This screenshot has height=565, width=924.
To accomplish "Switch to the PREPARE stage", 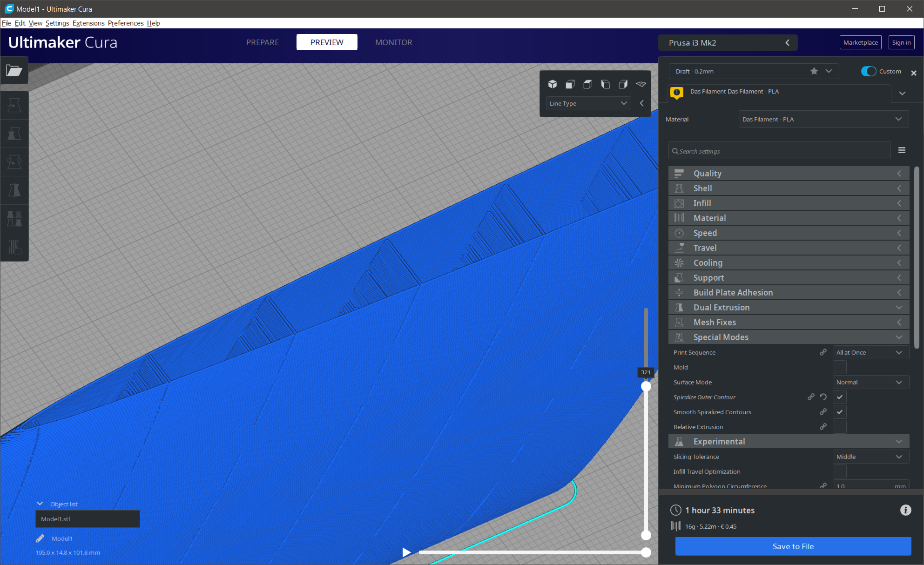I will (263, 42).
